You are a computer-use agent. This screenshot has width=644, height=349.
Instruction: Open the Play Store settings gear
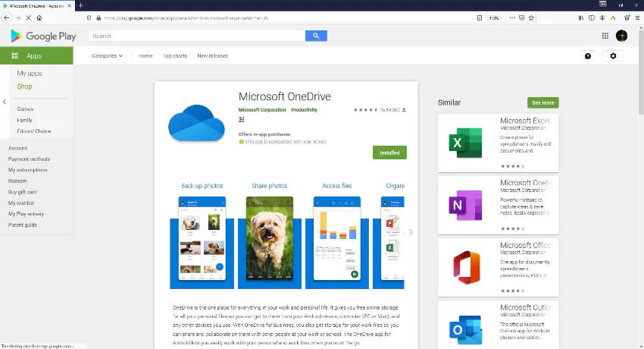point(613,56)
